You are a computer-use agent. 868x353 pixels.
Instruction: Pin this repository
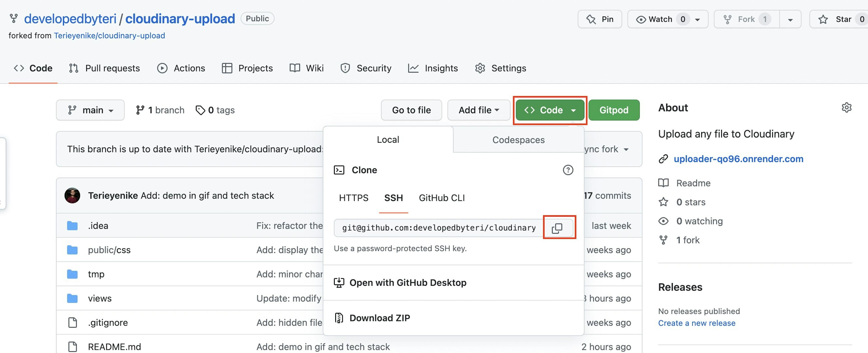click(x=599, y=19)
